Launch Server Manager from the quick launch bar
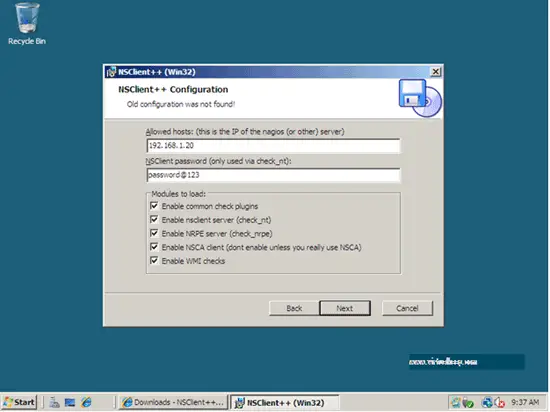550x412 pixels. [x=54, y=402]
